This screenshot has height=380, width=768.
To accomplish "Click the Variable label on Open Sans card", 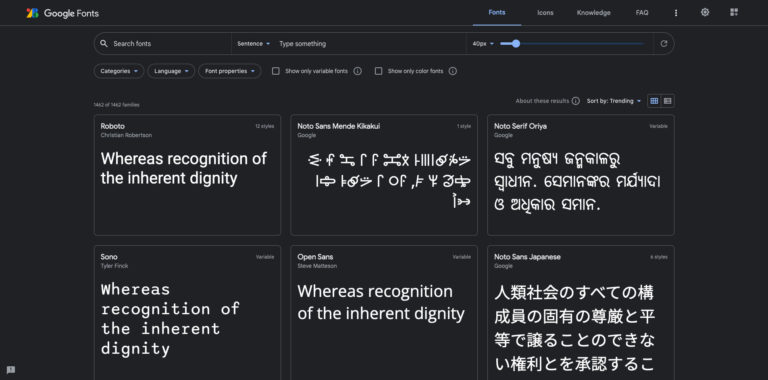I will coord(462,257).
